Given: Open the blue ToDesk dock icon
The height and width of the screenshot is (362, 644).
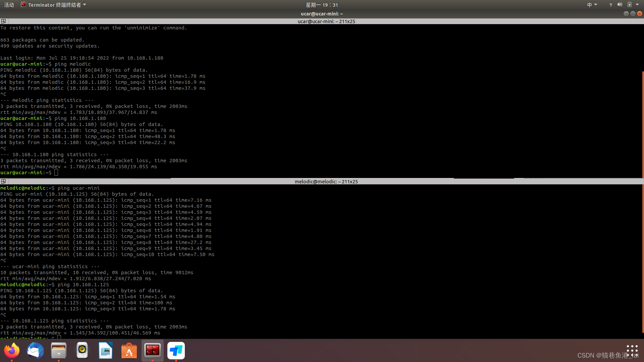Looking at the screenshot, I should click(x=176, y=351).
